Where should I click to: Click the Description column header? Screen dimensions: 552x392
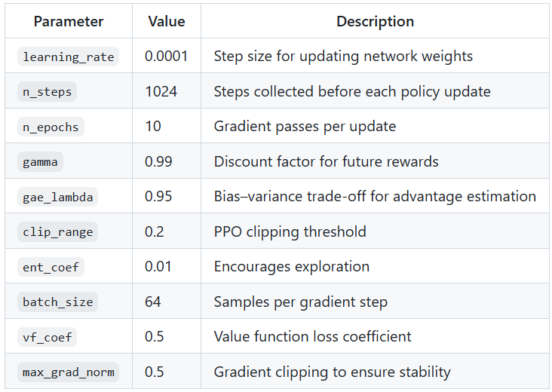tap(375, 21)
